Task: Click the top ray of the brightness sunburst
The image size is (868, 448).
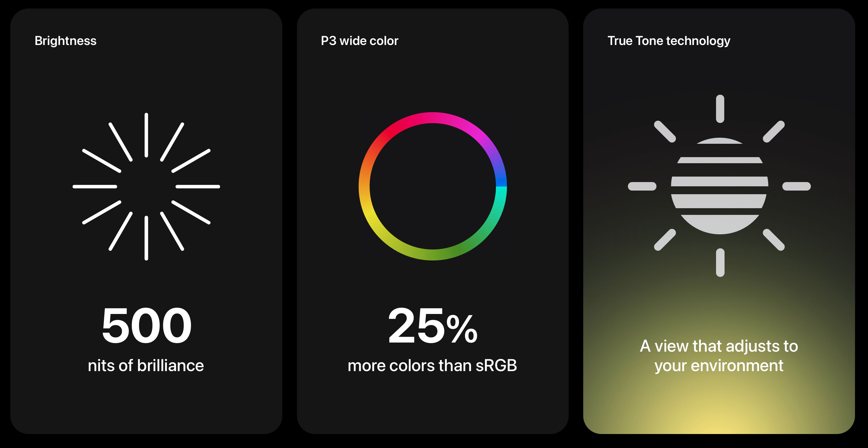Action: 146,135
